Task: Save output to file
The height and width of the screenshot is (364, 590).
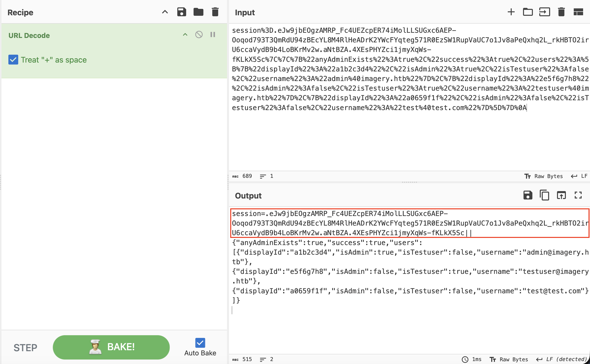Action: pyautogui.click(x=528, y=195)
